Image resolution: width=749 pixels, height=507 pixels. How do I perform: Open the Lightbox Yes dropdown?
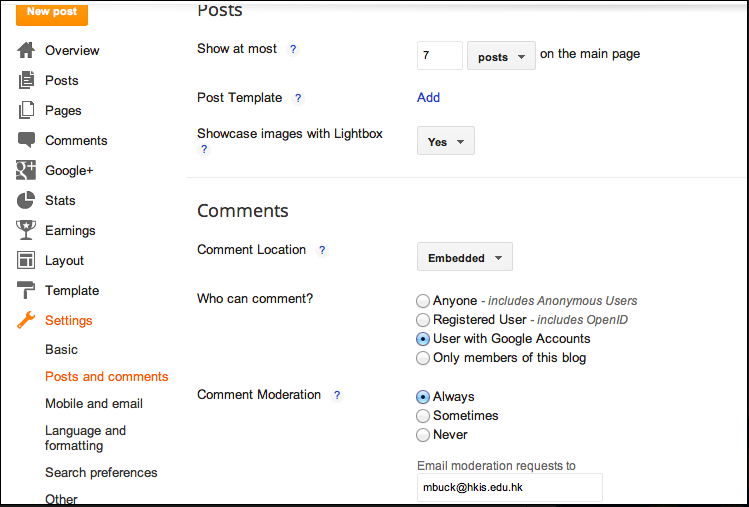pyautogui.click(x=445, y=141)
